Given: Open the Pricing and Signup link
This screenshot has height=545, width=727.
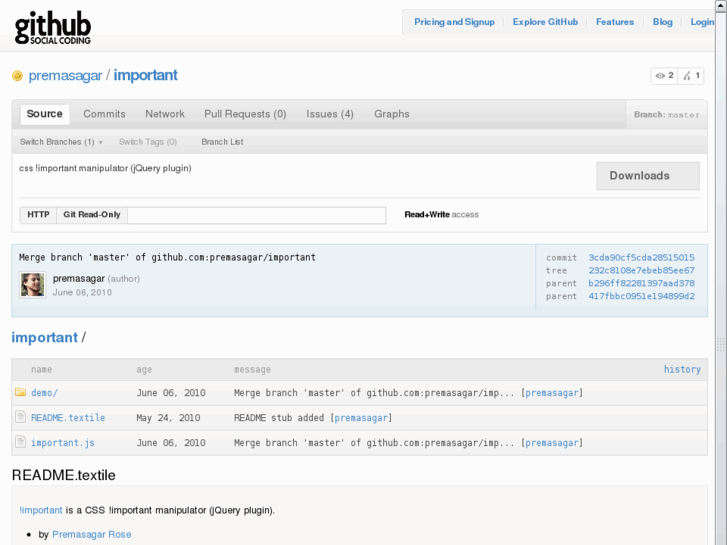Looking at the screenshot, I should pyautogui.click(x=454, y=22).
